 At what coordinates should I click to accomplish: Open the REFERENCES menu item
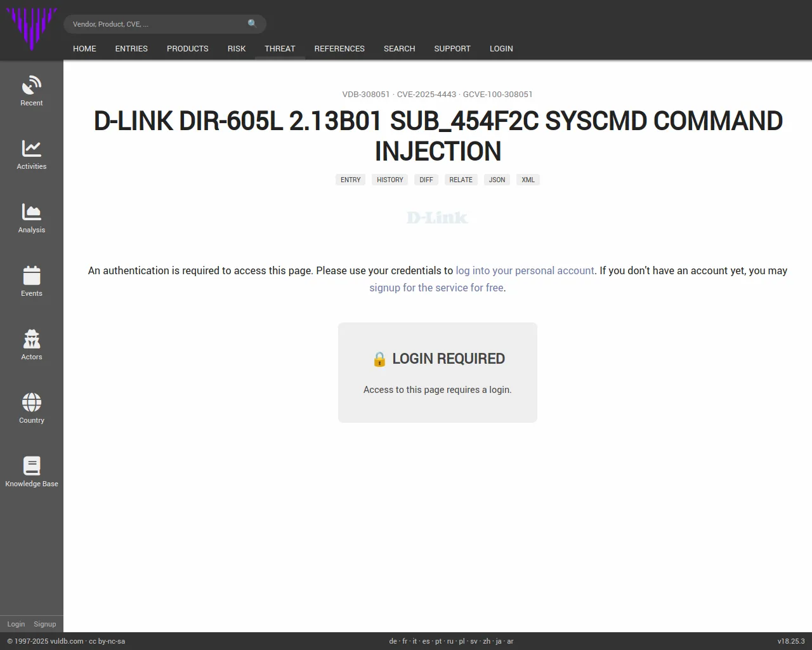(339, 48)
